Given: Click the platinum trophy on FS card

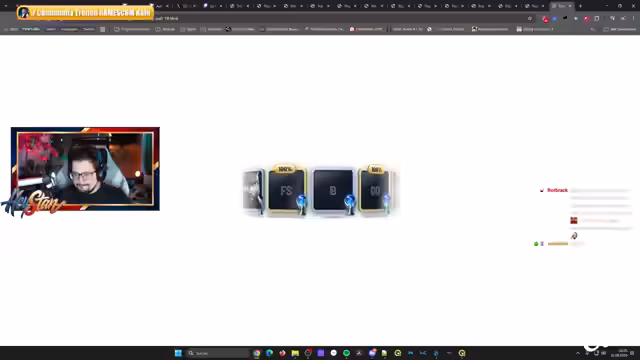Looking at the screenshot, I should [x=301, y=204].
